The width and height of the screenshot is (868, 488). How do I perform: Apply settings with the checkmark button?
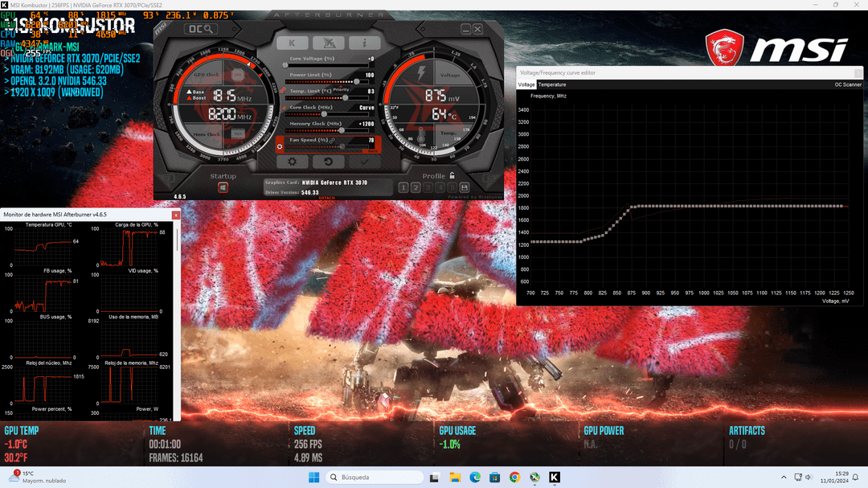coord(364,162)
